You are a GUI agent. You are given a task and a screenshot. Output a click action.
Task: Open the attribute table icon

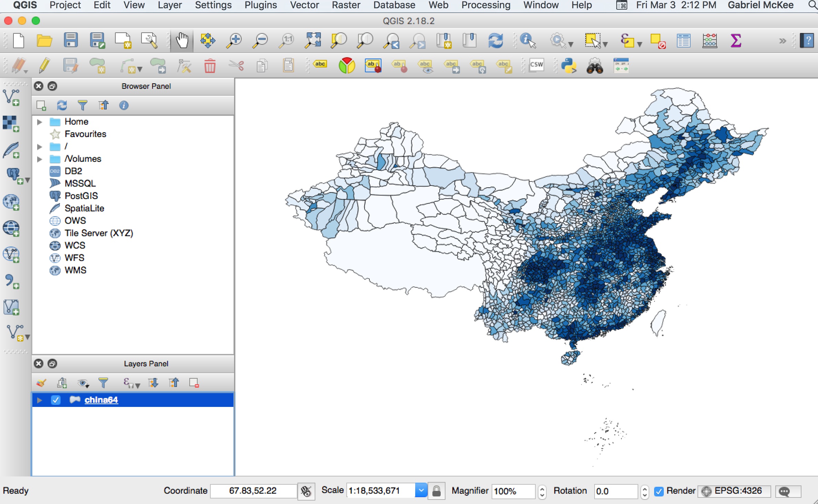pyautogui.click(x=683, y=41)
